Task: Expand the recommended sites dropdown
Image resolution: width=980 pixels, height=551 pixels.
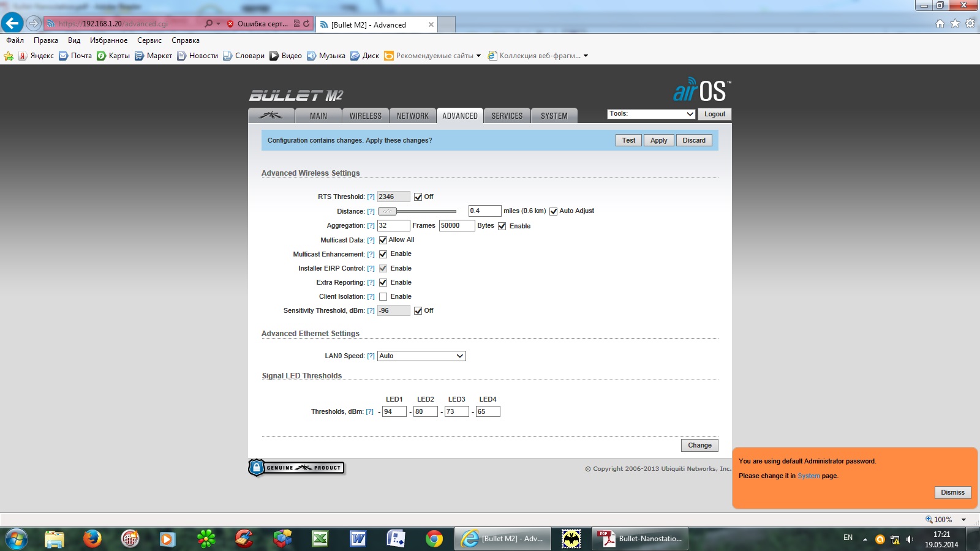Action: (478, 56)
